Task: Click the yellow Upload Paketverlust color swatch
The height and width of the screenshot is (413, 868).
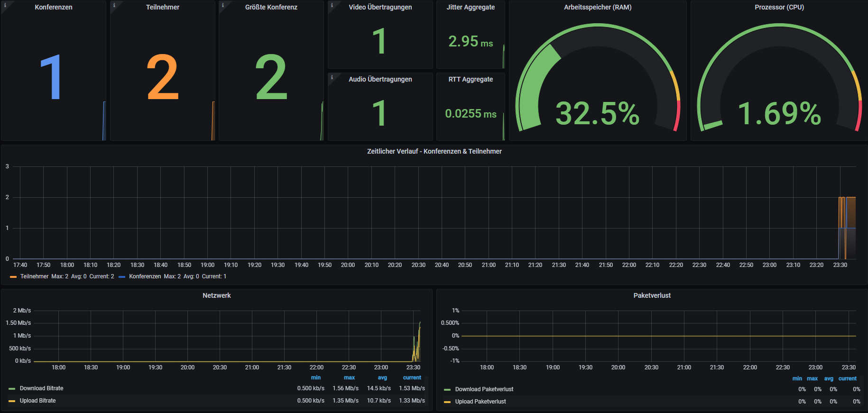Action: tap(447, 402)
